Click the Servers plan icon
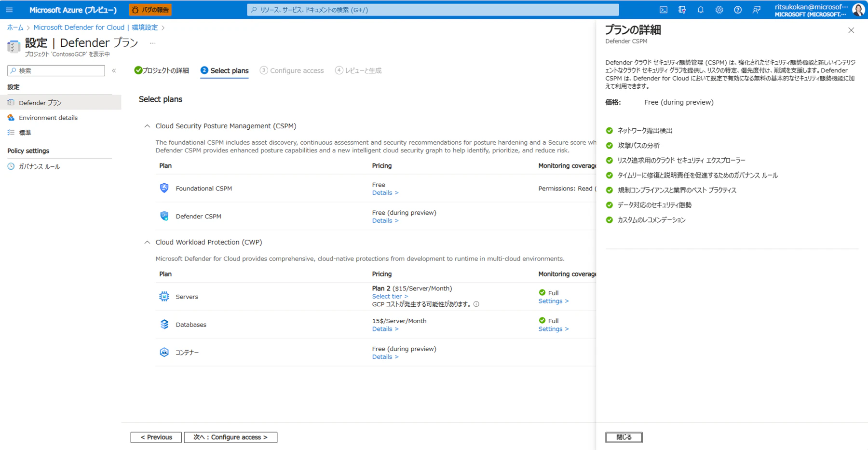The height and width of the screenshot is (450, 868). [x=164, y=297]
